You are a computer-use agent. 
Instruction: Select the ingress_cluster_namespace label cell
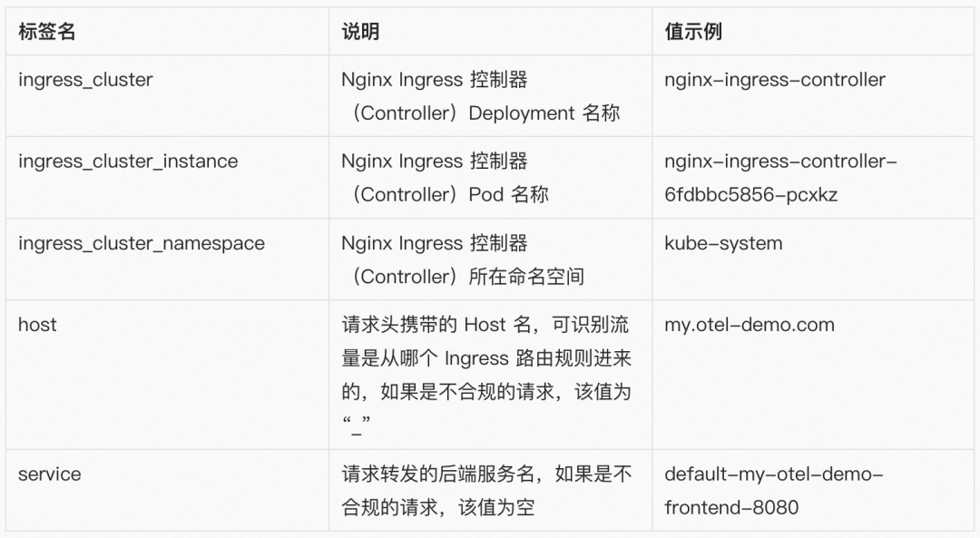pyautogui.click(x=142, y=243)
